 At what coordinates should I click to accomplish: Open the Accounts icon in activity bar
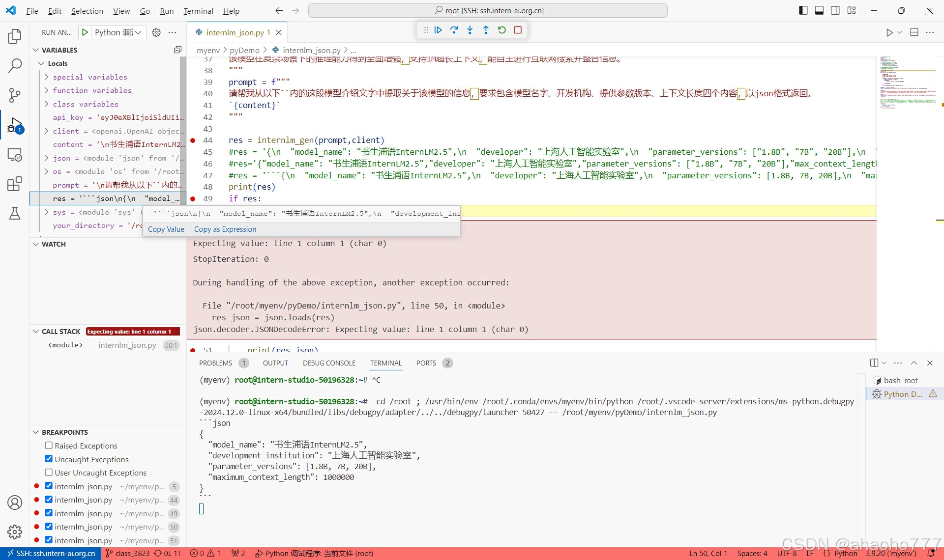pyautogui.click(x=15, y=503)
